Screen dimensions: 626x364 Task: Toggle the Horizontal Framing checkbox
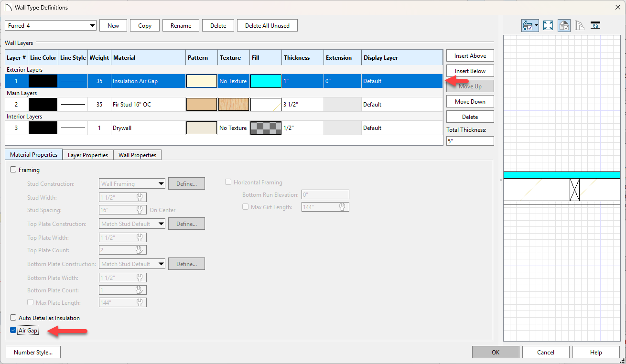point(228,182)
